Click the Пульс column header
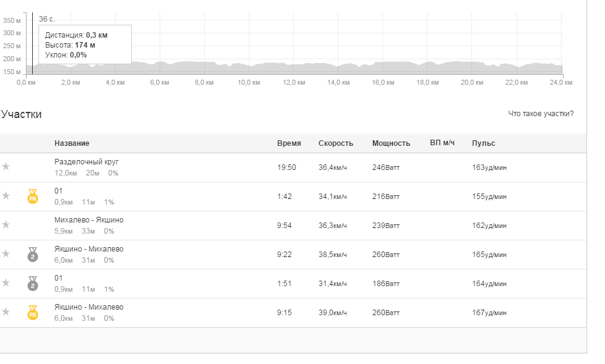This screenshot has width=605, height=364. click(484, 143)
